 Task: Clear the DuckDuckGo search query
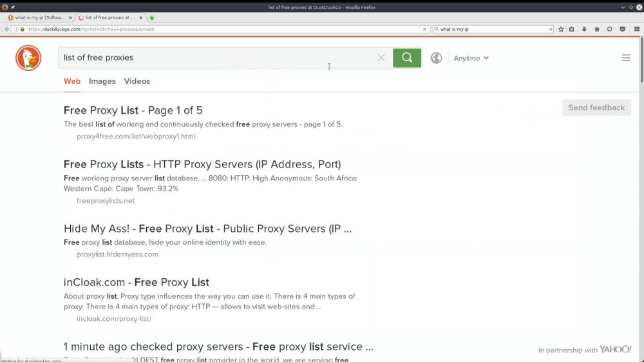coord(381,58)
